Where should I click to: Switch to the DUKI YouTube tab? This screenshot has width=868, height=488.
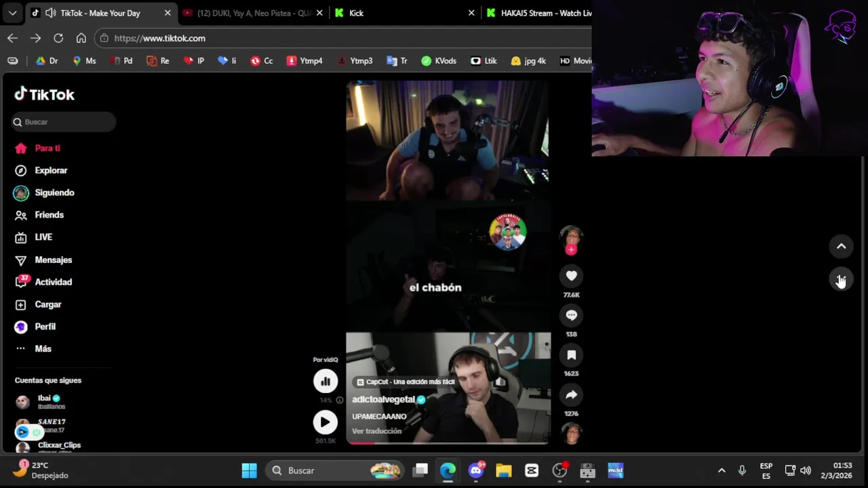254,13
